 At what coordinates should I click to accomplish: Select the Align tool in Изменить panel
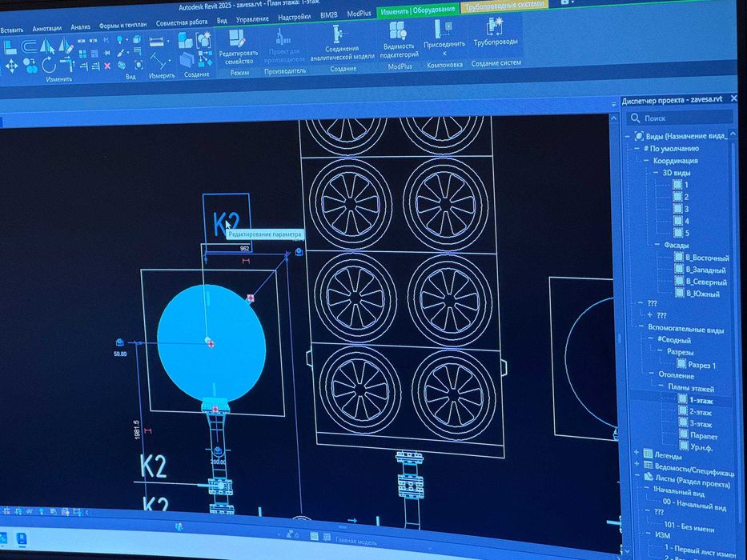(x=10, y=48)
